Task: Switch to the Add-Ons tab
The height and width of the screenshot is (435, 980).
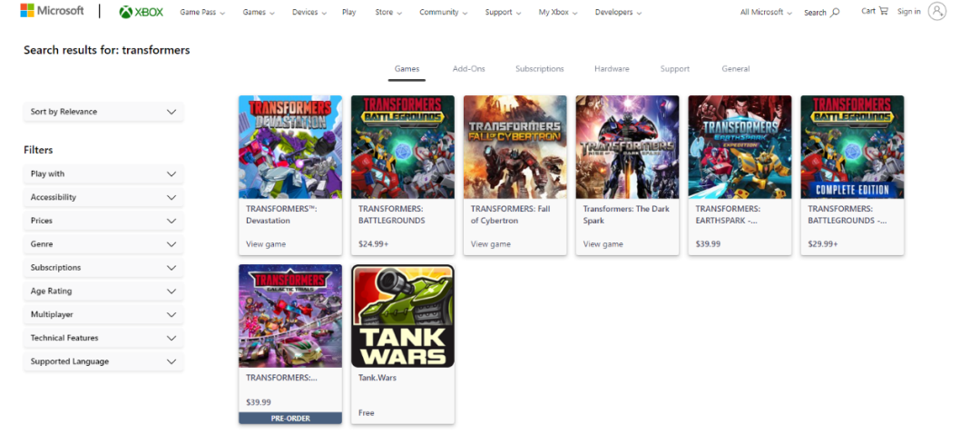Action: click(x=469, y=69)
